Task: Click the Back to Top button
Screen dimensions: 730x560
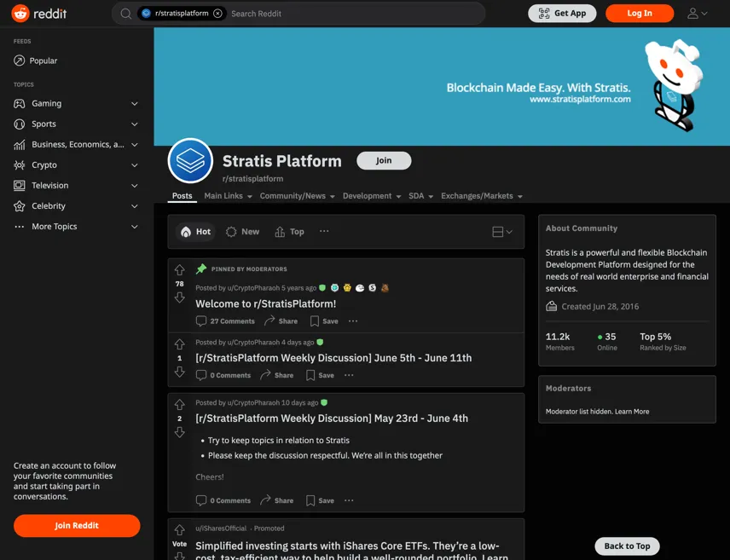Action: coord(627,546)
